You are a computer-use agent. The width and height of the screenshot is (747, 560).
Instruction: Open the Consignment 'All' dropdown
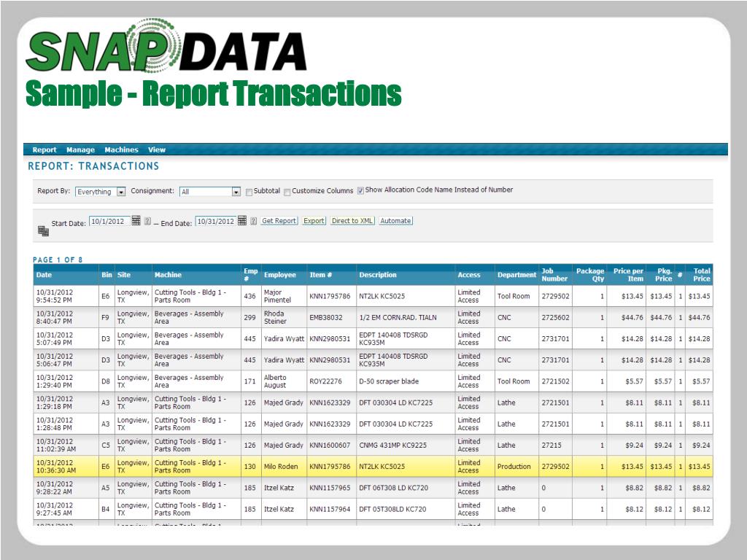coord(210,192)
